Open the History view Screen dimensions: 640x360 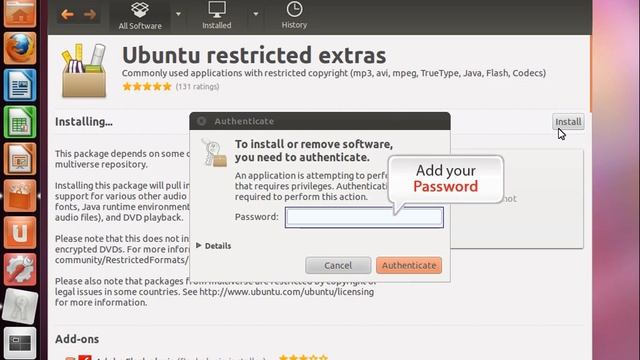[x=294, y=16]
